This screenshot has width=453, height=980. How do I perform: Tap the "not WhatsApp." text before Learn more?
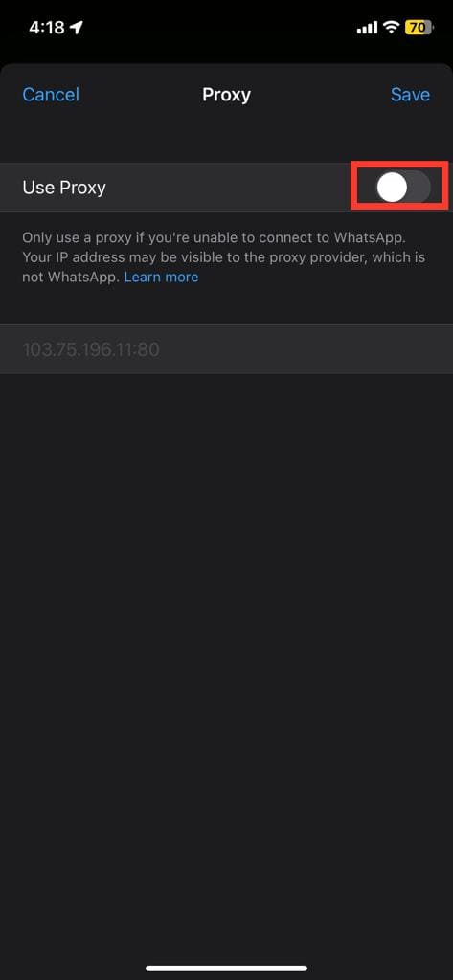coord(71,277)
